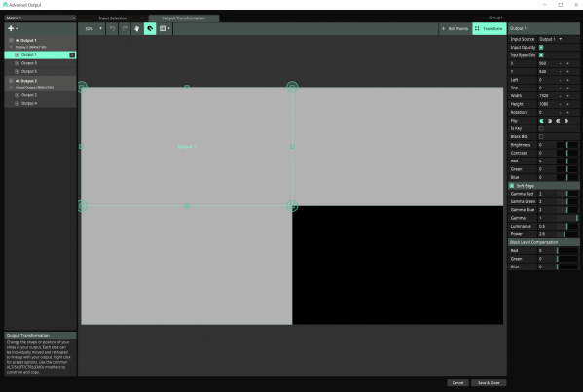
Task: Enable the Is Key checkbox
Action: [x=541, y=128]
